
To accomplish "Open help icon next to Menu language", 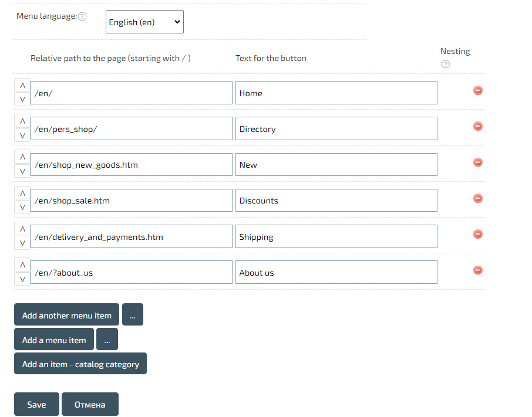I will point(82,17).
